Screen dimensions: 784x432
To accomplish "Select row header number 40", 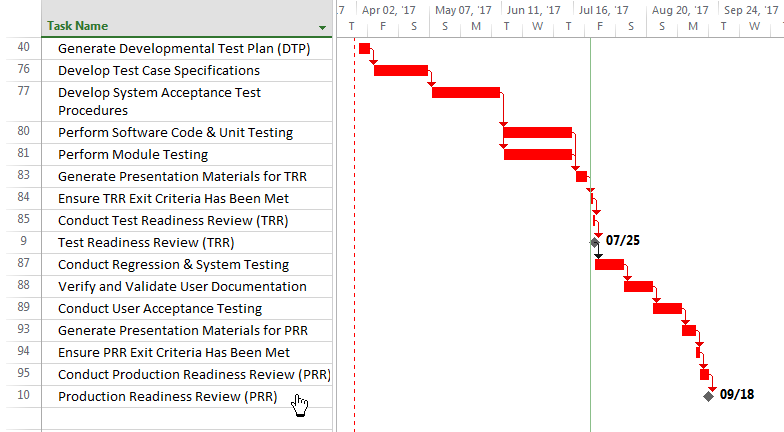I will [x=24, y=48].
